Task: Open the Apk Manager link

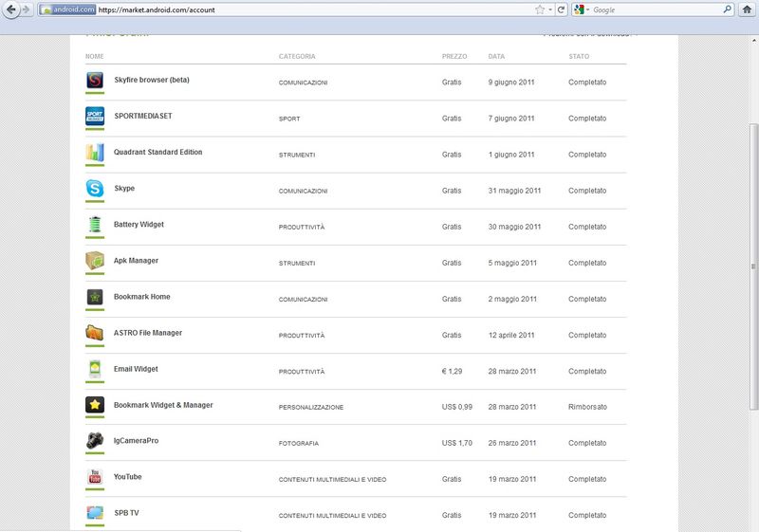Action: coord(136,260)
